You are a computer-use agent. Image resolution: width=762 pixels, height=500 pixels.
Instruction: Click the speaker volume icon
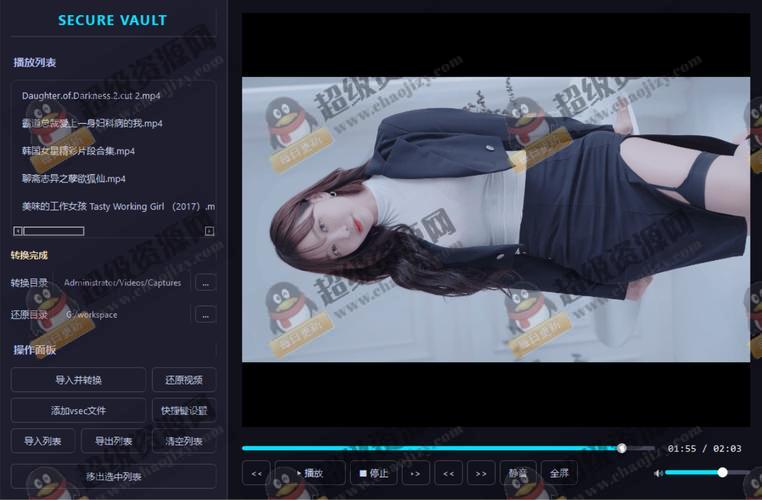tap(658, 473)
